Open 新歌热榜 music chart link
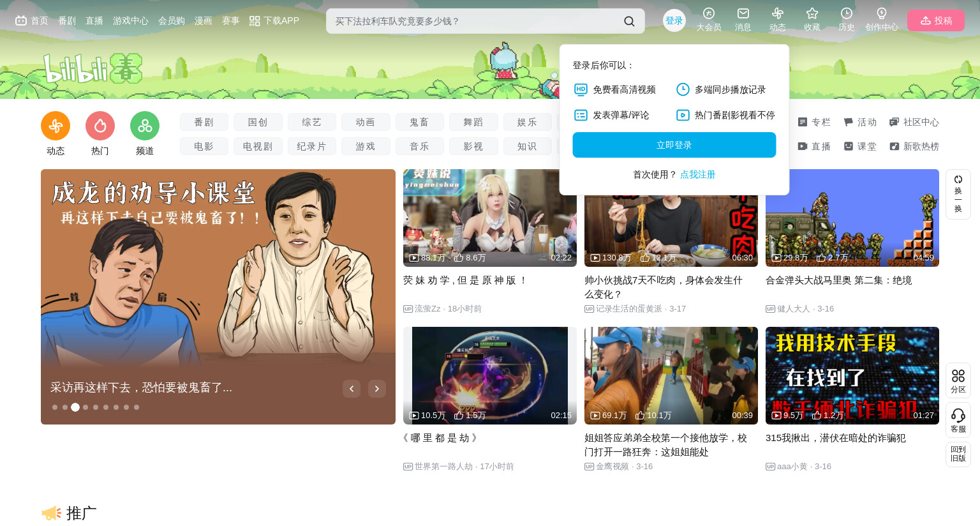Image resolution: width=980 pixels, height=526 pixels. click(x=914, y=146)
